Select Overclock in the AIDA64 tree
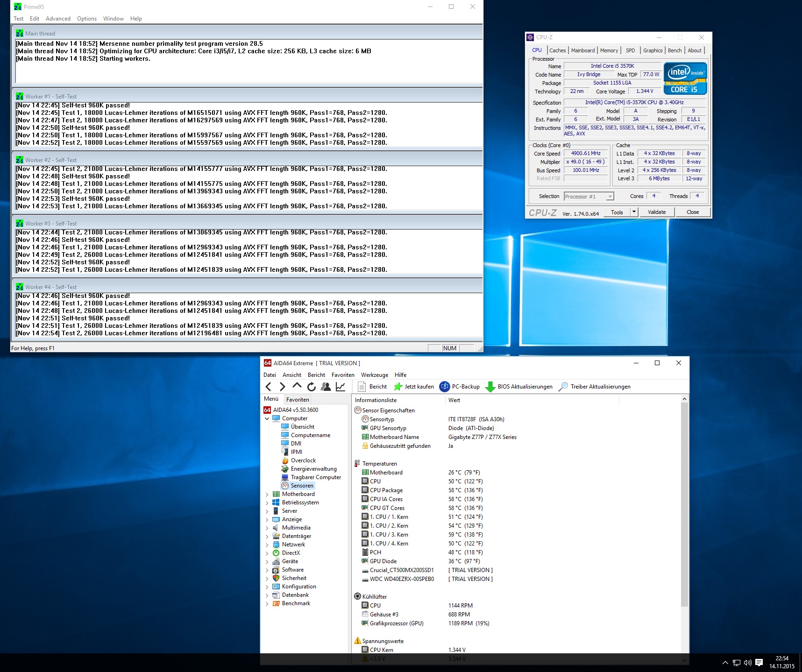This screenshot has height=672, width=802. click(x=298, y=460)
